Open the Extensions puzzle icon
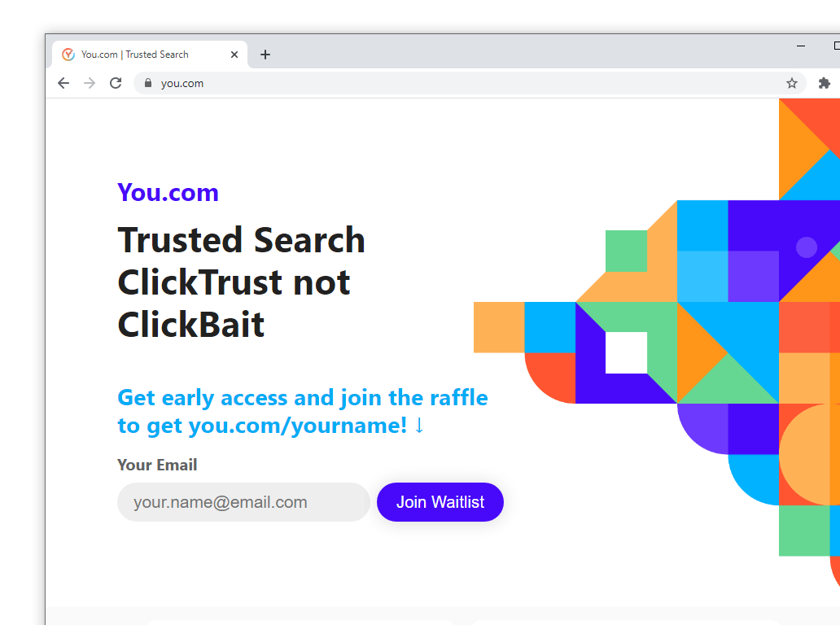Viewport: 840px width, 625px height. point(824,83)
